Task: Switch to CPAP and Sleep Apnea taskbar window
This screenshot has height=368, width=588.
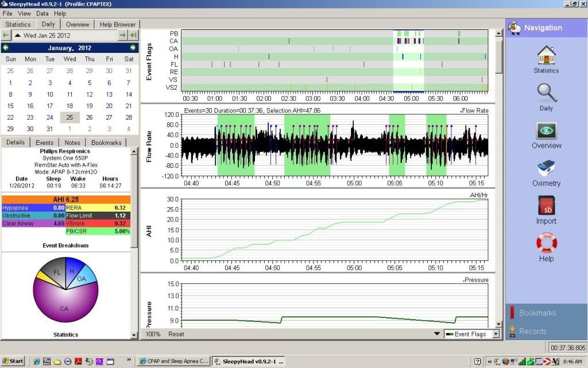Action: (x=174, y=362)
